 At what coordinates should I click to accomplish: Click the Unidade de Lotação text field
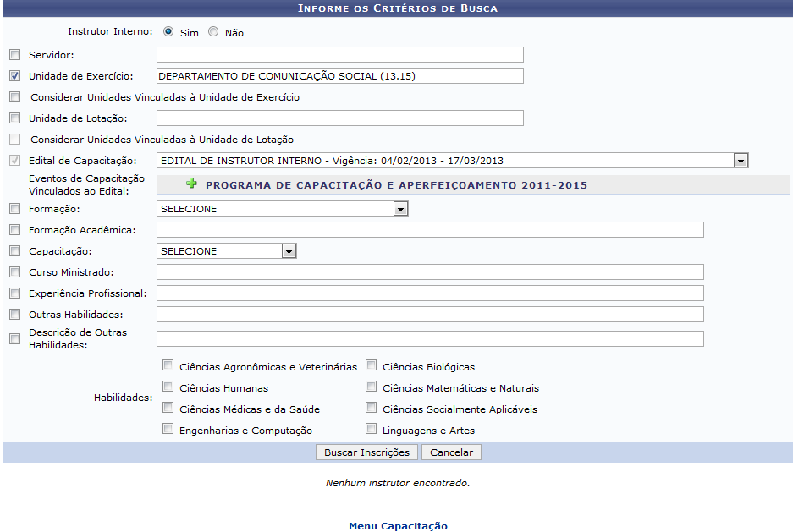[x=339, y=118]
